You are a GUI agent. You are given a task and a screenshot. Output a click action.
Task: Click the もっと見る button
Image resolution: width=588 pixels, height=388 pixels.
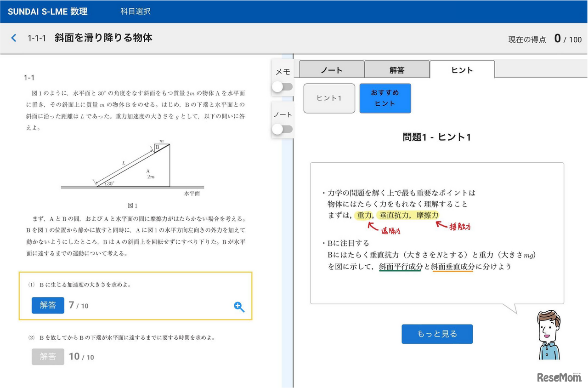coord(437,334)
